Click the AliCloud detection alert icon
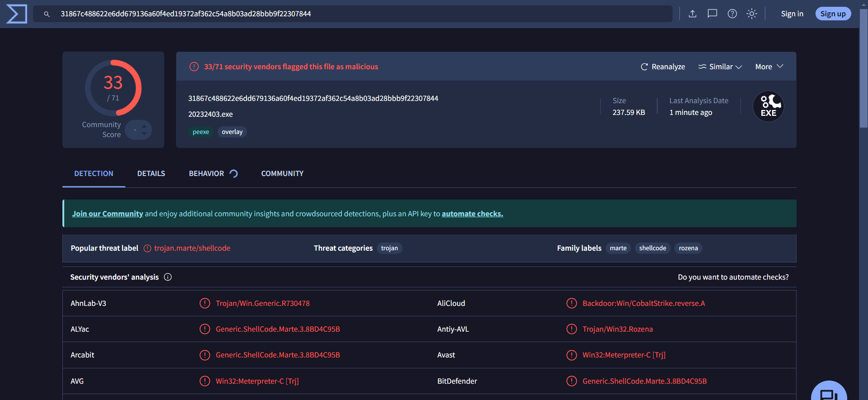 (x=572, y=303)
